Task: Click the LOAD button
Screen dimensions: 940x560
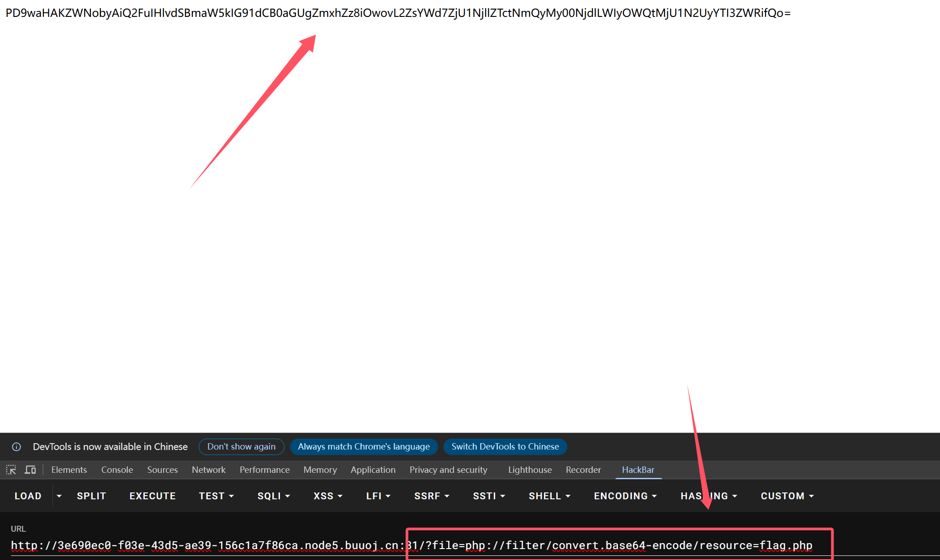Action: click(x=28, y=496)
